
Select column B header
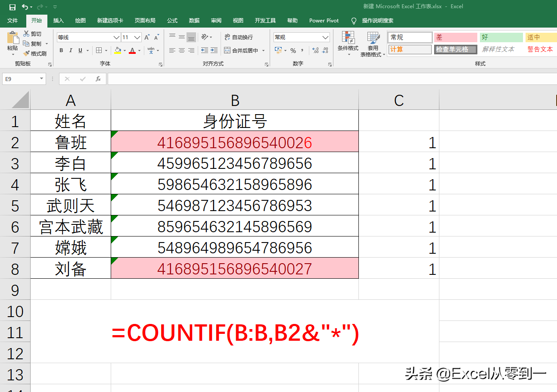tap(235, 100)
